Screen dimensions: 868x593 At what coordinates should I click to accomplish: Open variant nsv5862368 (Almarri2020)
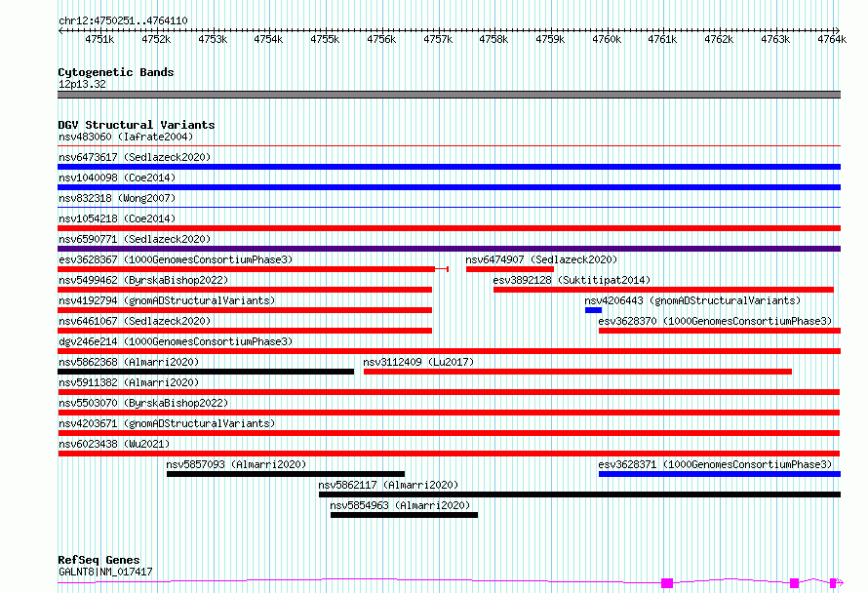[129, 362]
